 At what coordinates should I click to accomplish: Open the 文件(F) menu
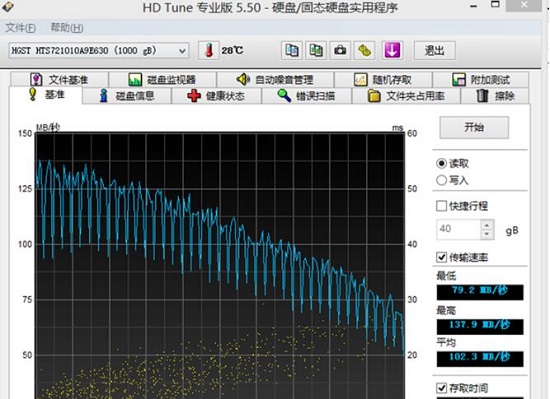(x=20, y=28)
